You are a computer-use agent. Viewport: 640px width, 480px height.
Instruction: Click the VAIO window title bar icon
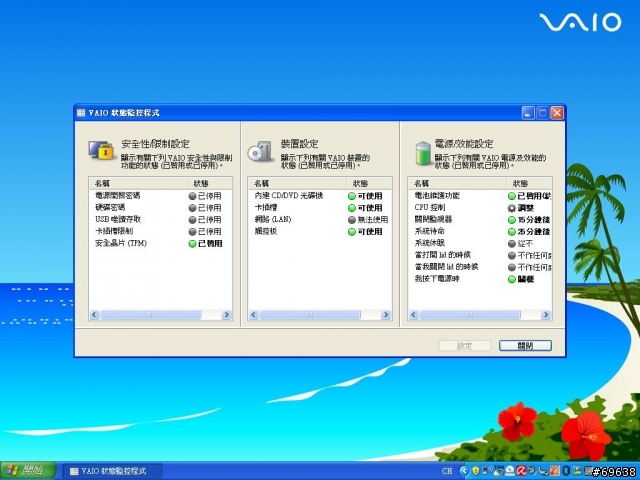click(81, 113)
